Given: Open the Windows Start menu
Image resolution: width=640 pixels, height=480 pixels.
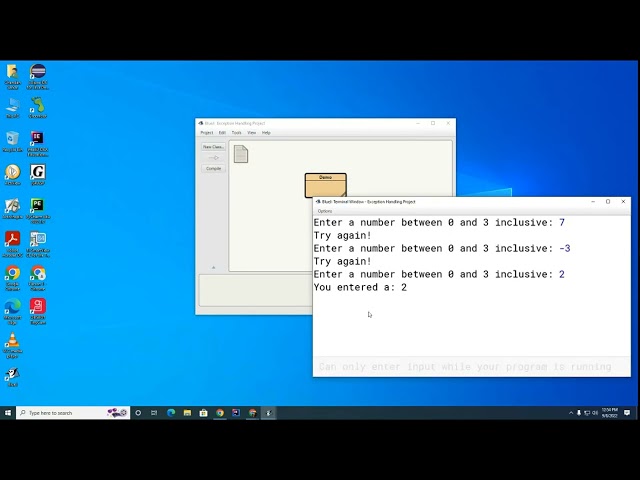Looking at the screenshot, I should [8, 413].
